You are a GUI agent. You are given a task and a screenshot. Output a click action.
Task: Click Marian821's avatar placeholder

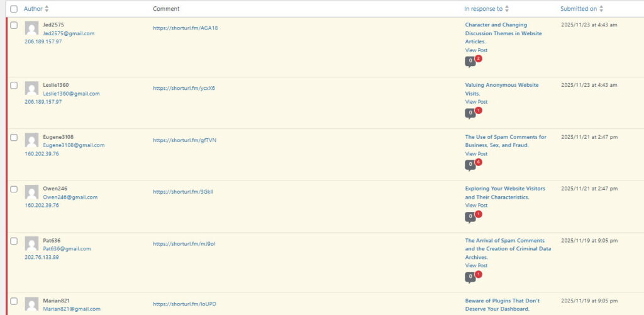click(31, 304)
